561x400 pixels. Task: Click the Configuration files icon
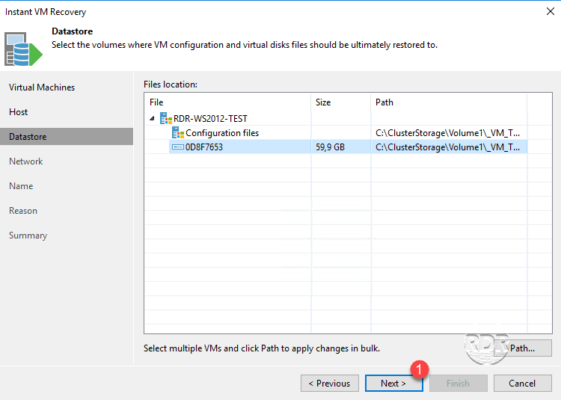(x=178, y=133)
